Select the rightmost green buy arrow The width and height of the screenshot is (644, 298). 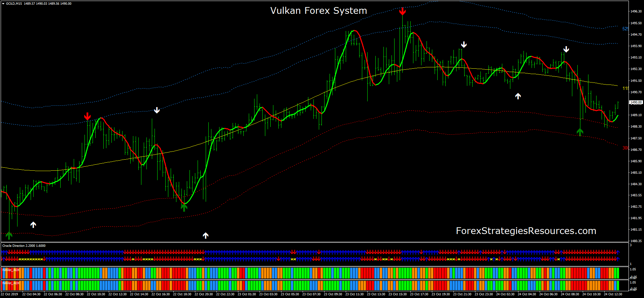click(580, 132)
